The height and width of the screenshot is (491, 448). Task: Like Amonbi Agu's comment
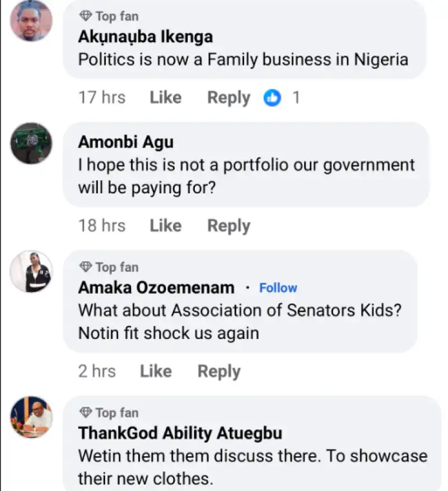click(x=165, y=226)
